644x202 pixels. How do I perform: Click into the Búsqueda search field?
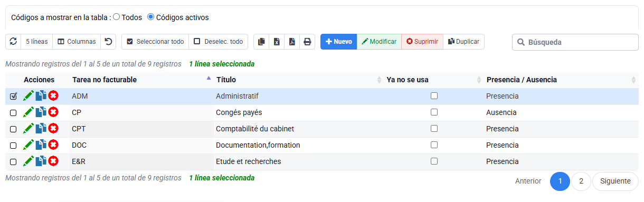[x=575, y=42]
